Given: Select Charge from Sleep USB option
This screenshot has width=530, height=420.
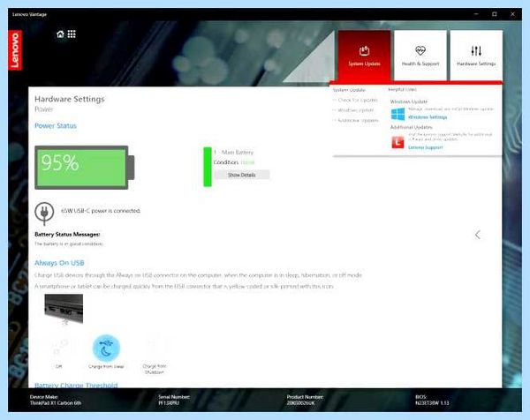Looking at the screenshot, I should coord(106,351).
